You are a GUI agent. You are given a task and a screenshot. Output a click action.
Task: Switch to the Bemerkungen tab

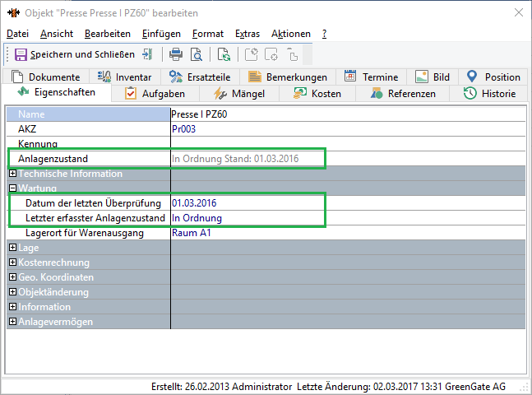[288, 77]
